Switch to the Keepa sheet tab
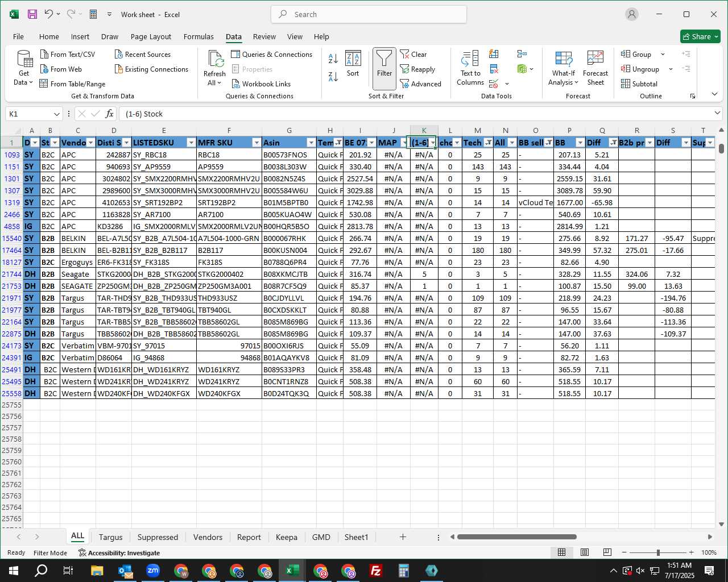The image size is (728, 582). point(286,537)
